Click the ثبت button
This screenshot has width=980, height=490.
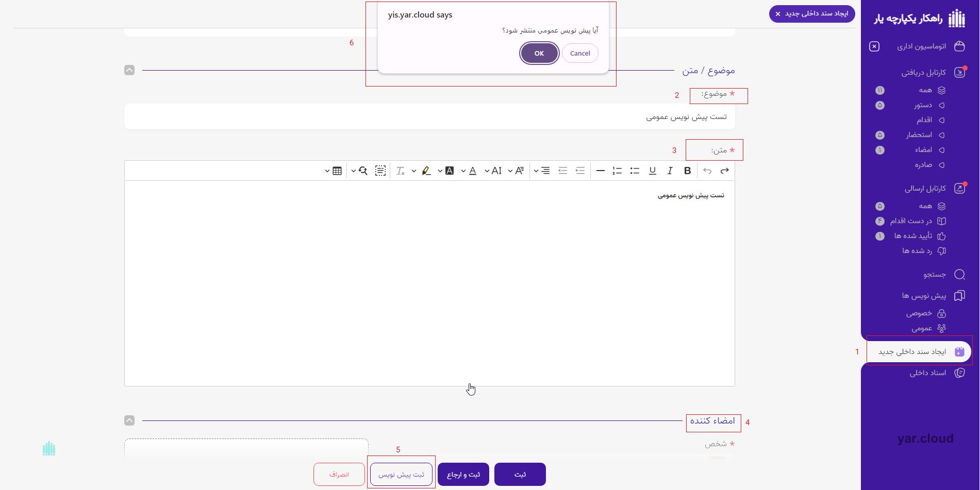(x=520, y=474)
